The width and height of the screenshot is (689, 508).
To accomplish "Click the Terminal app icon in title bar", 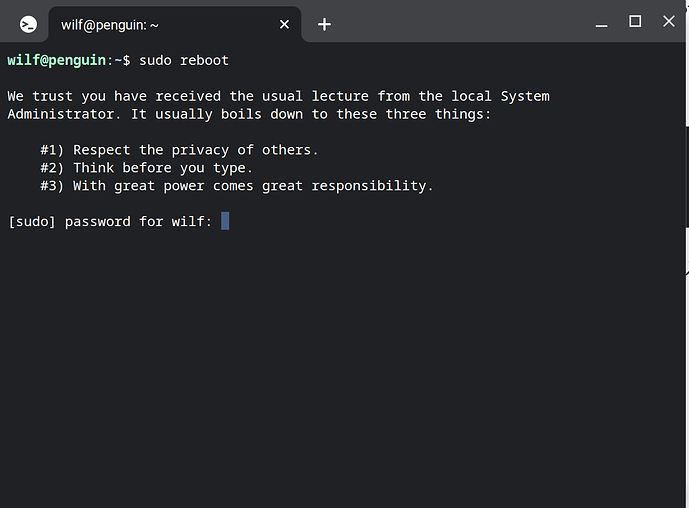I will click(28, 25).
